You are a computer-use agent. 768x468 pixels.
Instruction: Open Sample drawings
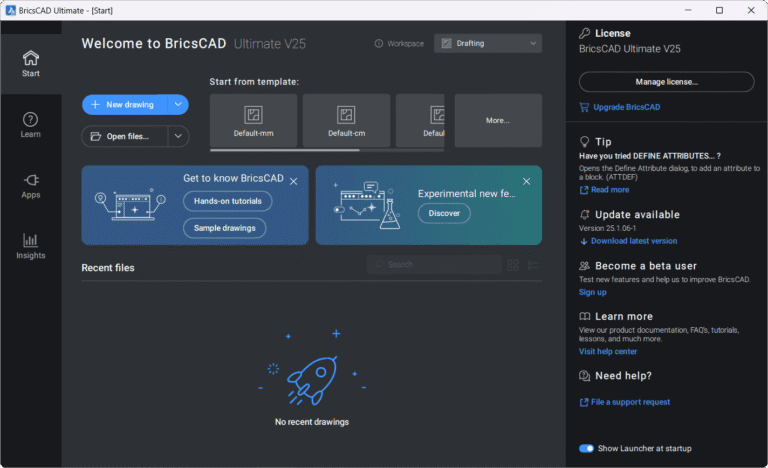(225, 228)
